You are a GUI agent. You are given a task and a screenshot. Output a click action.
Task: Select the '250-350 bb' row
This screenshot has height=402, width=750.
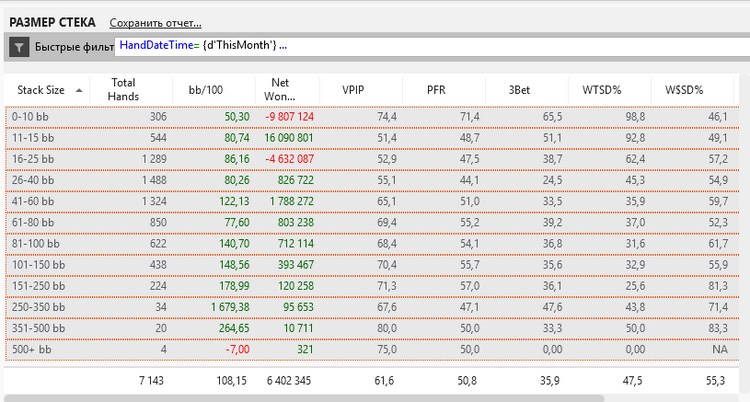(x=372, y=307)
